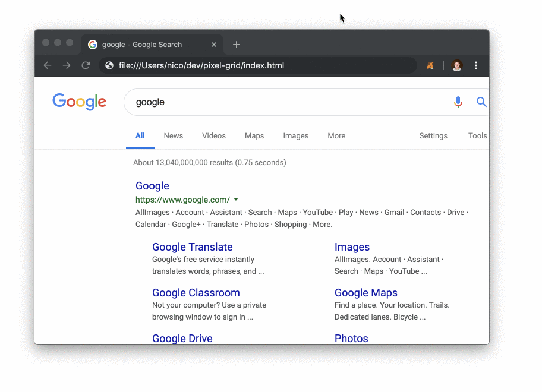Open the Settings menu
The height and width of the screenshot is (392, 542).
433,136
